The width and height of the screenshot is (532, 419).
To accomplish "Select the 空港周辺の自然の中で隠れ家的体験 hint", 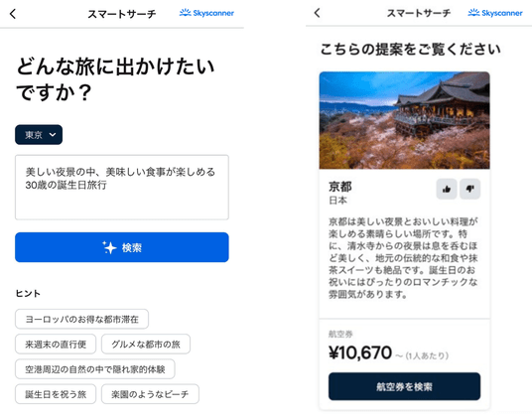I will 95,369.
